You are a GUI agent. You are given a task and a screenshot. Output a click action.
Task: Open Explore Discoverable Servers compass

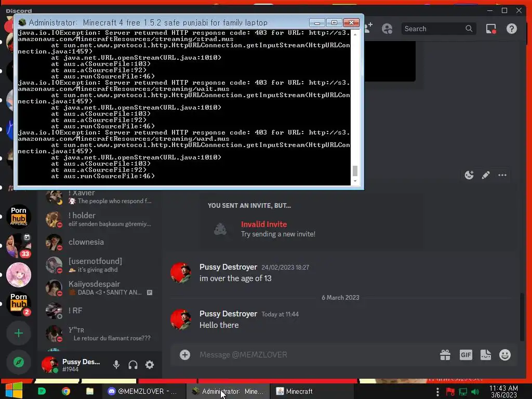(19, 362)
